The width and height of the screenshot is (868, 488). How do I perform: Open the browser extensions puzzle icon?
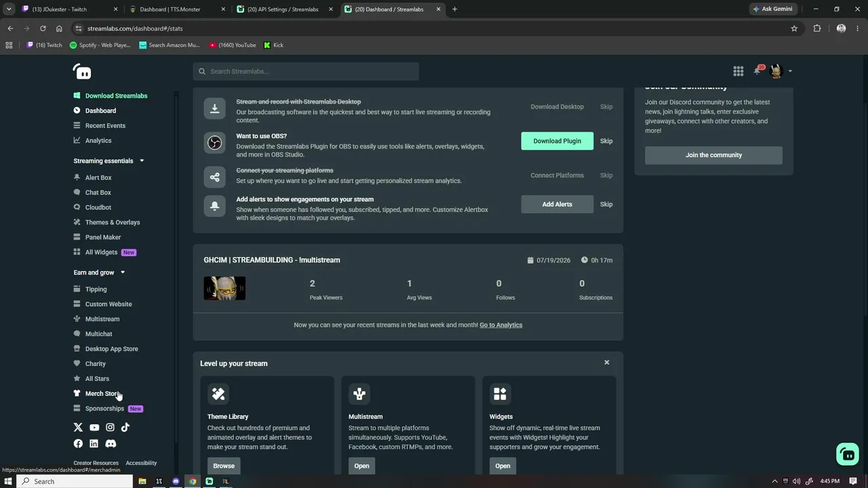coord(817,28)
